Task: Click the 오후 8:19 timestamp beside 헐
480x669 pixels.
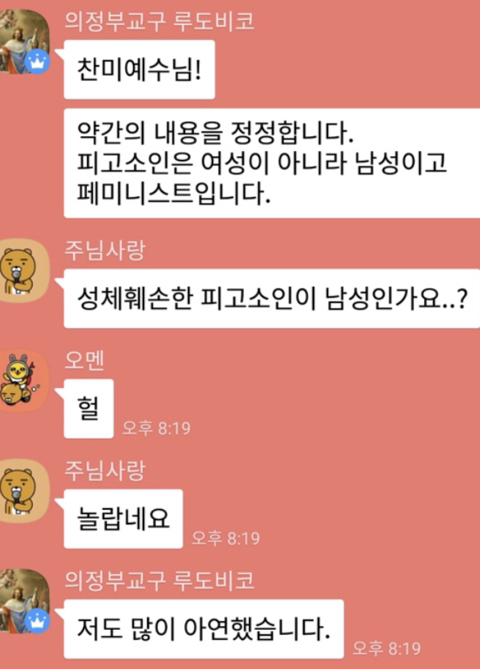Action: [x=156, y=428]
